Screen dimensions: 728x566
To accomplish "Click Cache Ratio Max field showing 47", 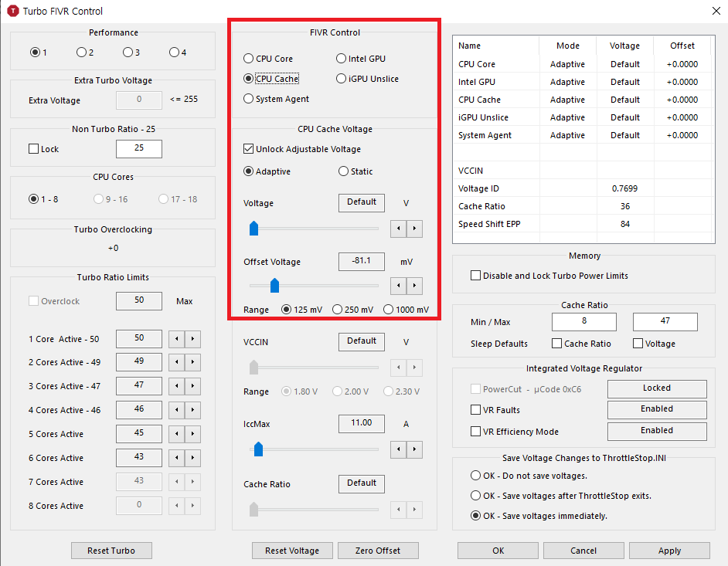I will [665, 321].
